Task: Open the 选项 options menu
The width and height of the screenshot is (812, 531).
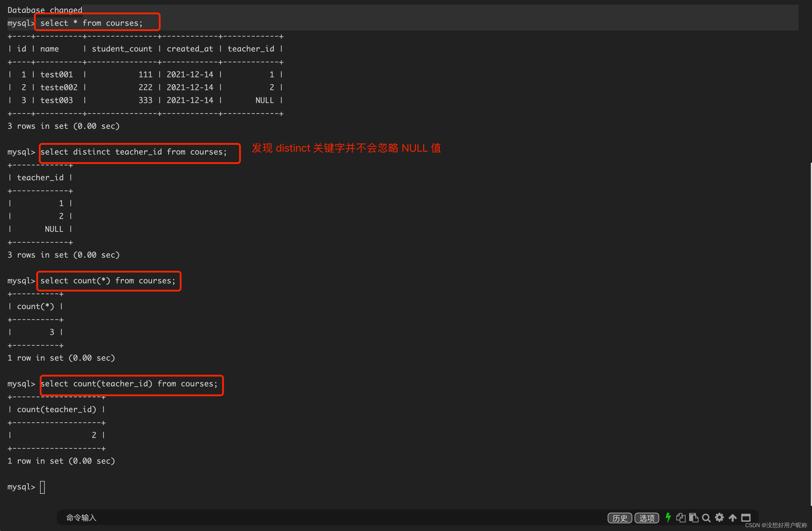Action: 646,518
